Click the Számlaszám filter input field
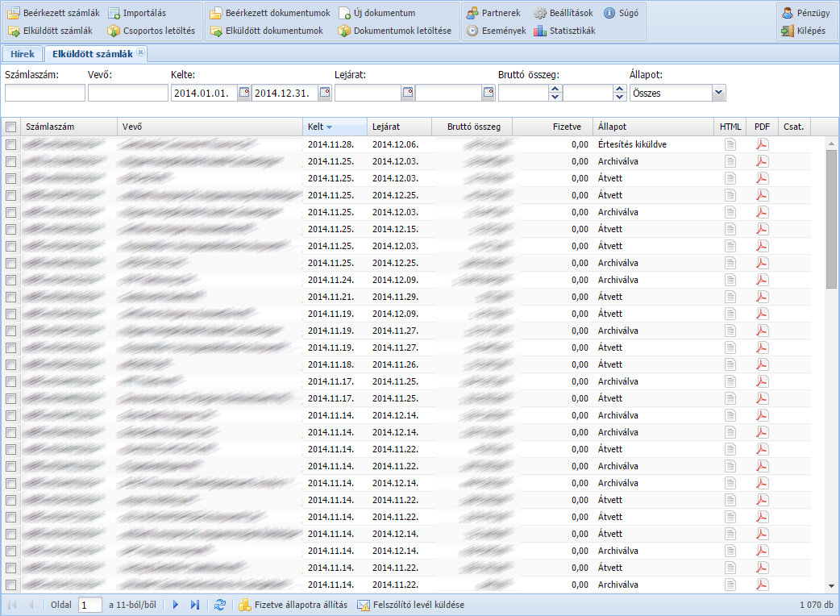The width and height of the screenshot is (840, 616). pos(45,93)
